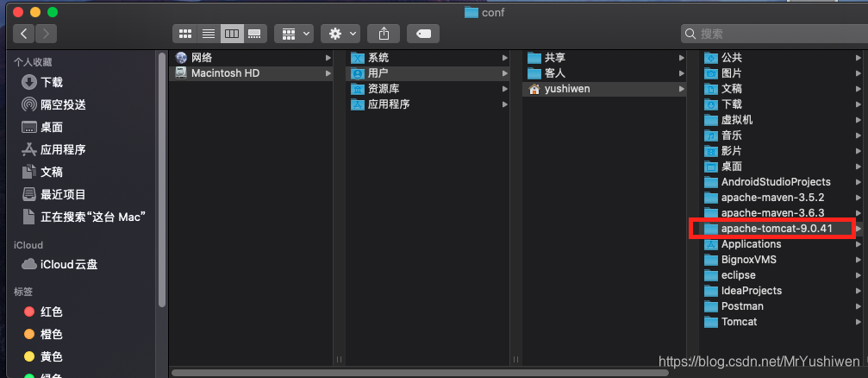Switch to icon view

click(185, 34)
